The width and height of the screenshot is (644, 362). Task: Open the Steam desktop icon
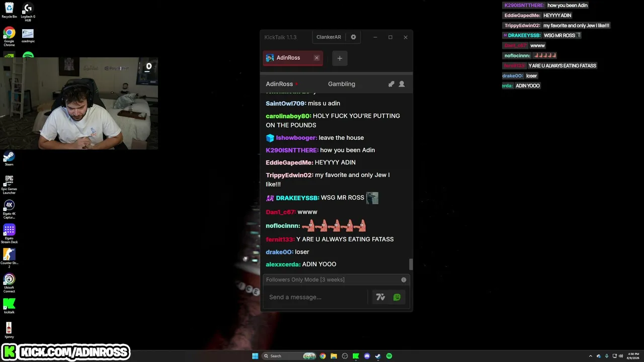(9, 158)
